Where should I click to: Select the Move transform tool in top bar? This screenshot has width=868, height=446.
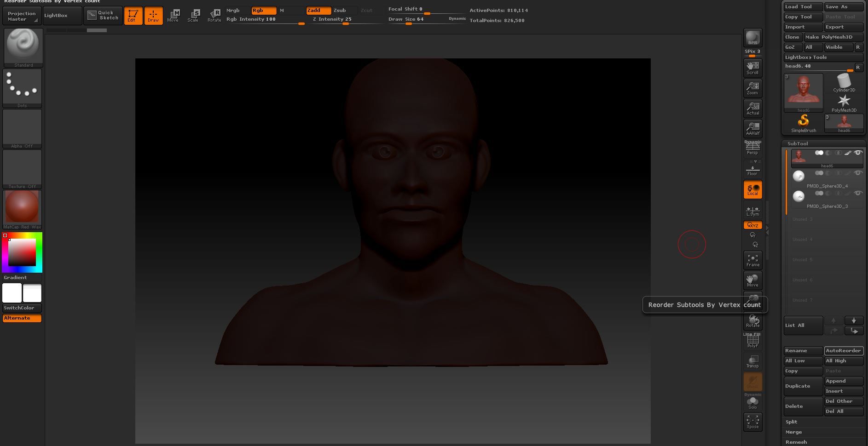[173, 16]
